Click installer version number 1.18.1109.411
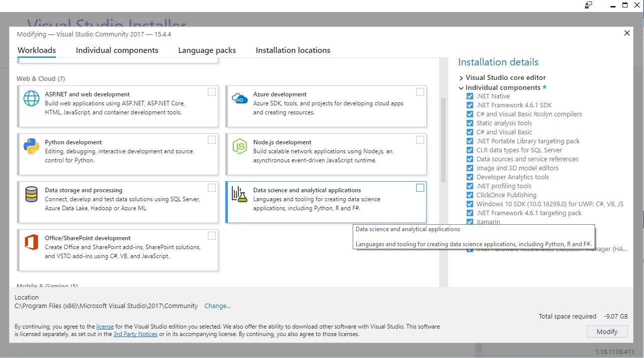The image size is (644, 358). pyautogui.click(x=615, y=352)
